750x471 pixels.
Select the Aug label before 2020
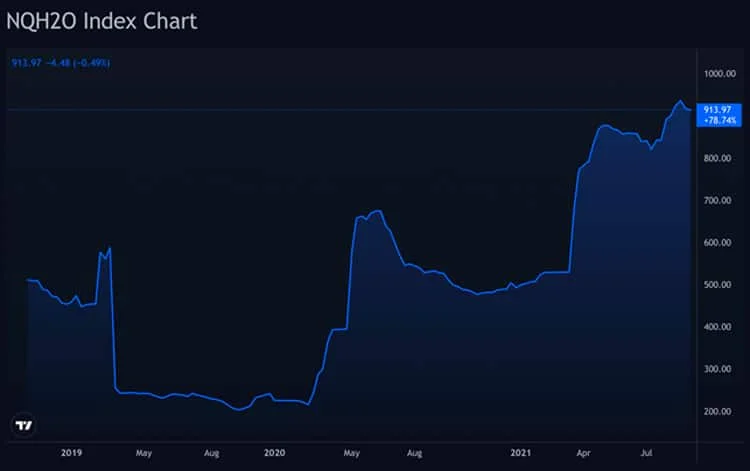pyautogui.click(x=212, y=452)
